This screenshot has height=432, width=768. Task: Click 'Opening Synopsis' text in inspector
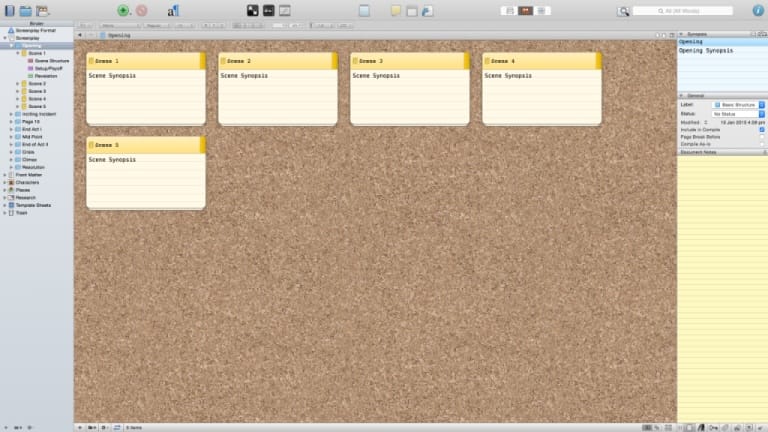[x=706, y=50]
